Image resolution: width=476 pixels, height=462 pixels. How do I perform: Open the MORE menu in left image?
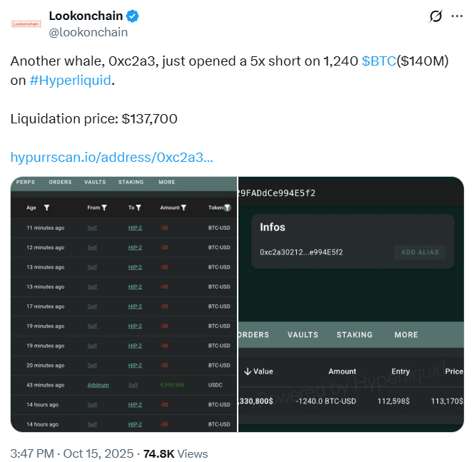tap(166, 183)
